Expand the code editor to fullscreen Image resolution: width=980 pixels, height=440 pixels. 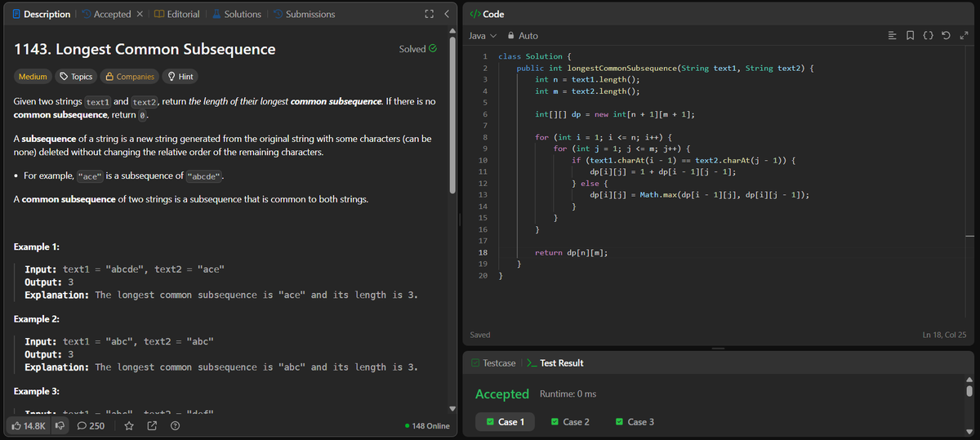pyautogui.click(x=964, y=36)
